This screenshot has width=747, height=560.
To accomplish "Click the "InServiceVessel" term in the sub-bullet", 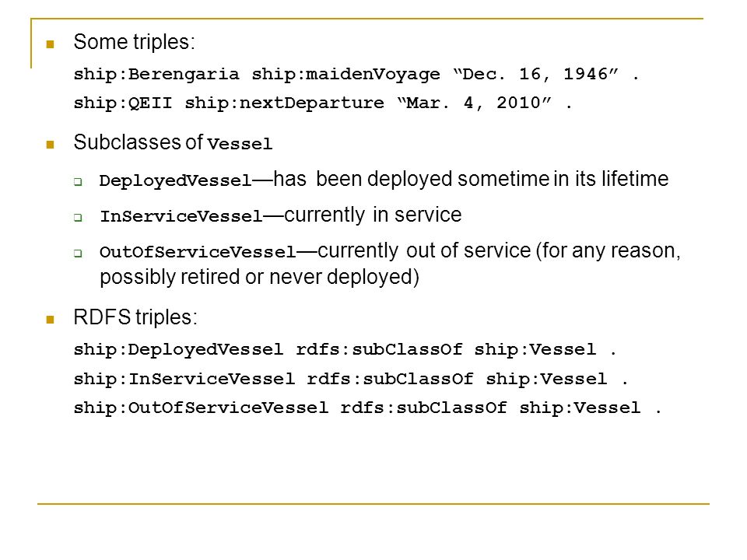I will 181,217.
